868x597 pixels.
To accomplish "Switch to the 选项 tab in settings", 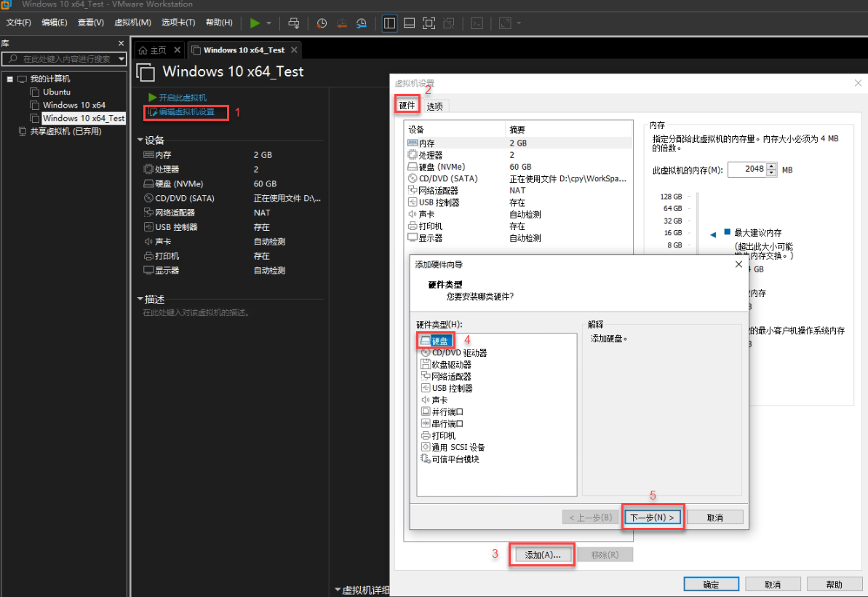I will [x=434, y=106].
